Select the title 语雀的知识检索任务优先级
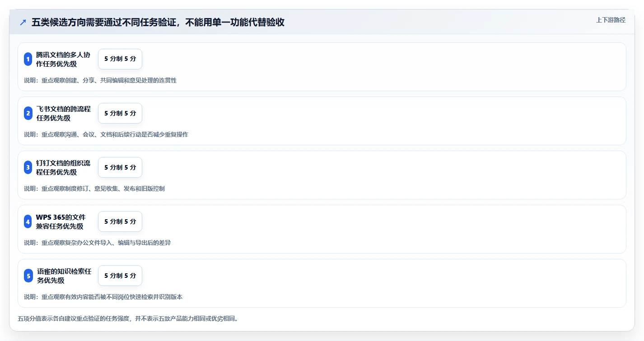644x341 pixels. [64, 276]
